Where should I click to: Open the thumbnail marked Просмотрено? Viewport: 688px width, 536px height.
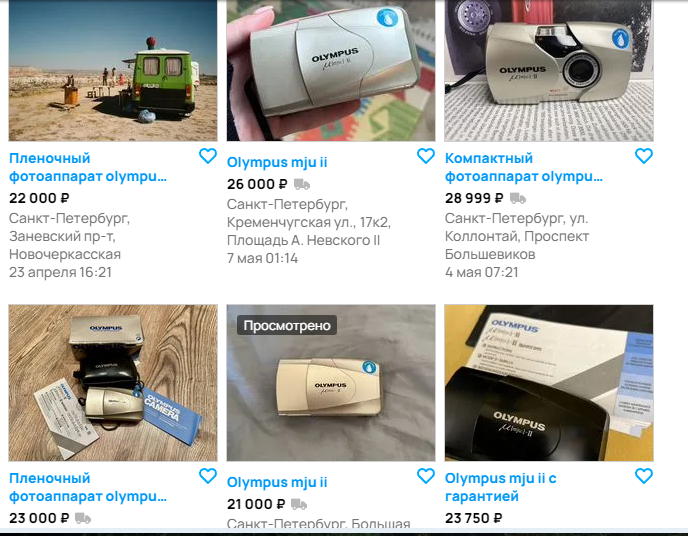pos(331,383)
